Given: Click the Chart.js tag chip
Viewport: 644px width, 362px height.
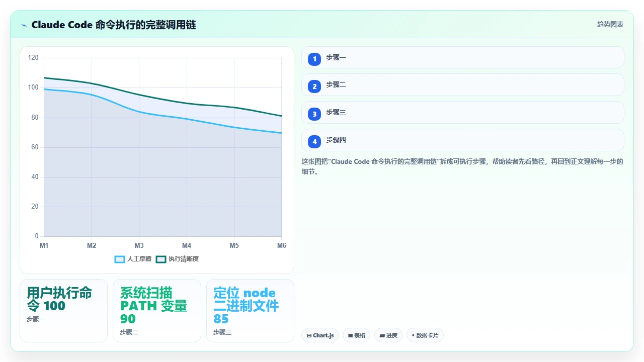Looking at the screenshot, I should [x=320, y=335].
